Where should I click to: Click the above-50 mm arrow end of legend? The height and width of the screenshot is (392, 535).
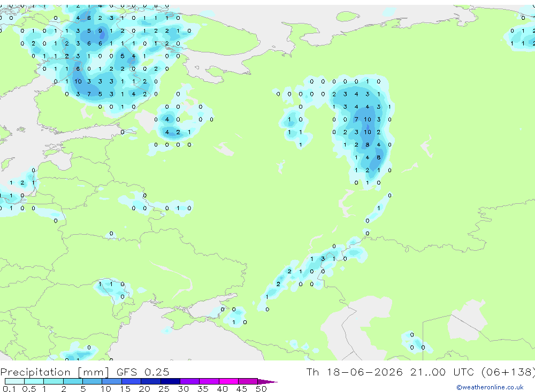[x=267, y=382]
